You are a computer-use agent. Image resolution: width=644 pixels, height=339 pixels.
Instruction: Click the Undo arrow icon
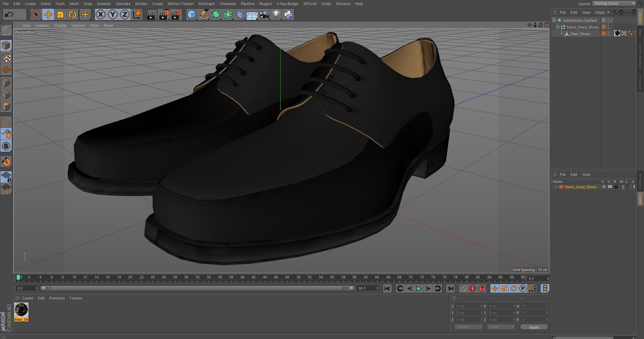(x=9, y=14)
